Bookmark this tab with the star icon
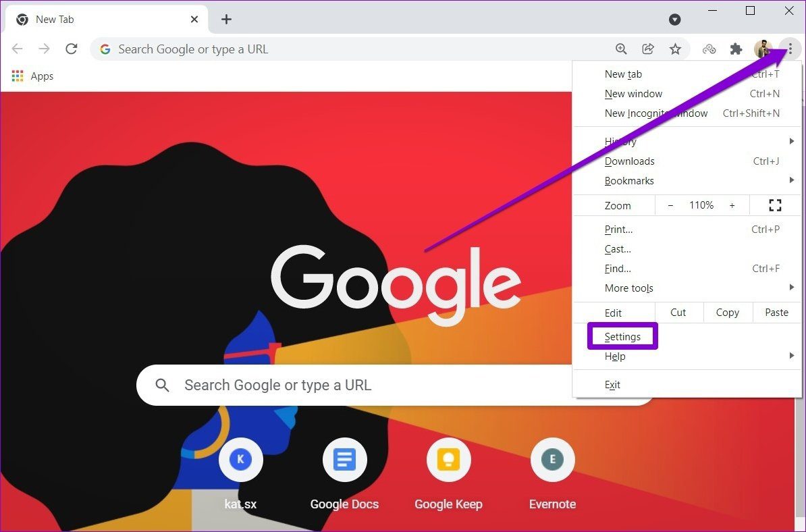806x532 pixels. (675, 49)
